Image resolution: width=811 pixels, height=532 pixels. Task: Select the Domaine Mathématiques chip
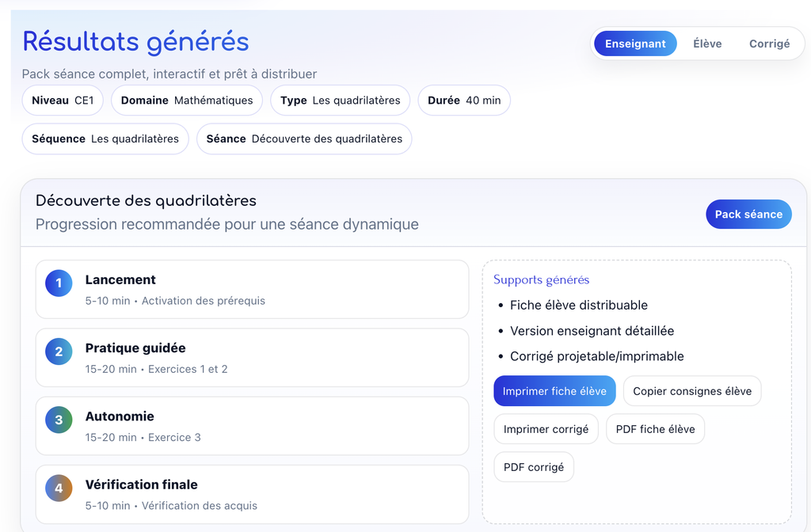click(187, 101)
